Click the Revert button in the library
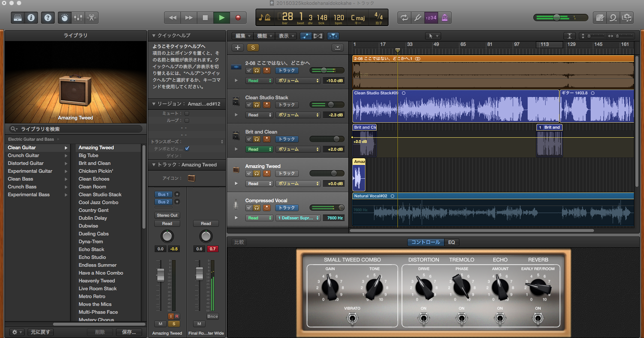Image resolution: width=644 pixels, height=338 pixels. (x=40, y=332)
